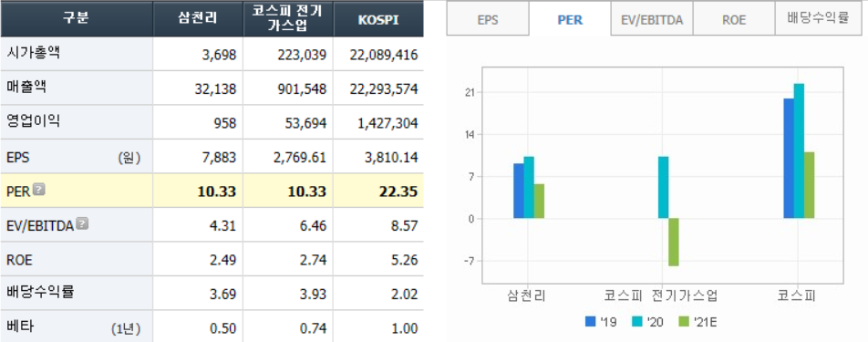Click the 배당수익률 value 2.02
868x342 pixels.
(405, 295)
